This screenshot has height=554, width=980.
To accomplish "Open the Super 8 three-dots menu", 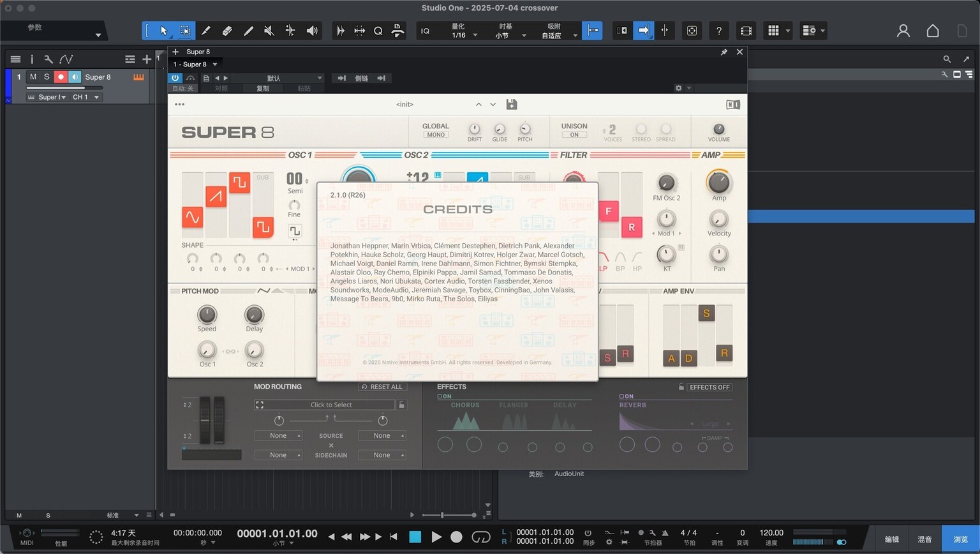I will coord(179,104).
